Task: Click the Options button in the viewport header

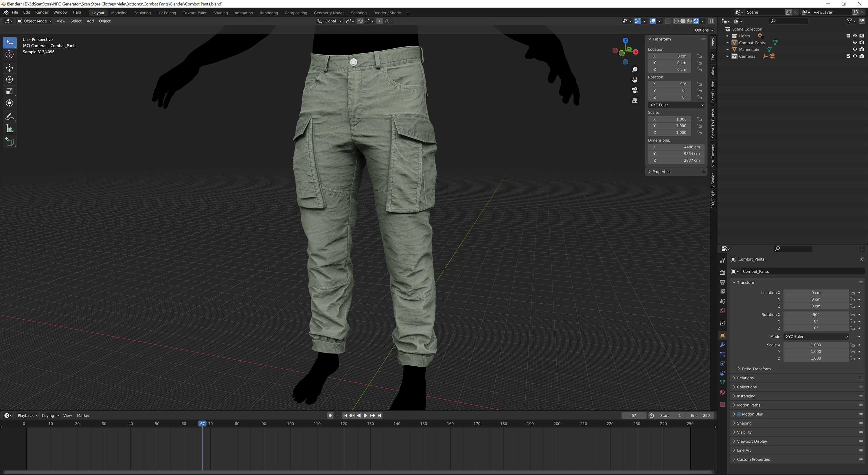Action: (703, 30)
